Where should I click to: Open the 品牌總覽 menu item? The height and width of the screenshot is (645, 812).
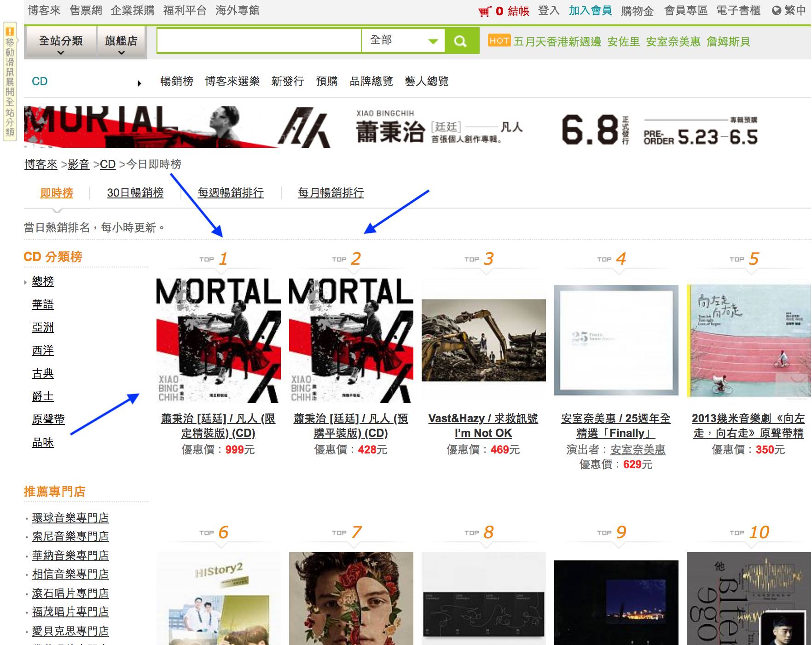coord(371,81)
